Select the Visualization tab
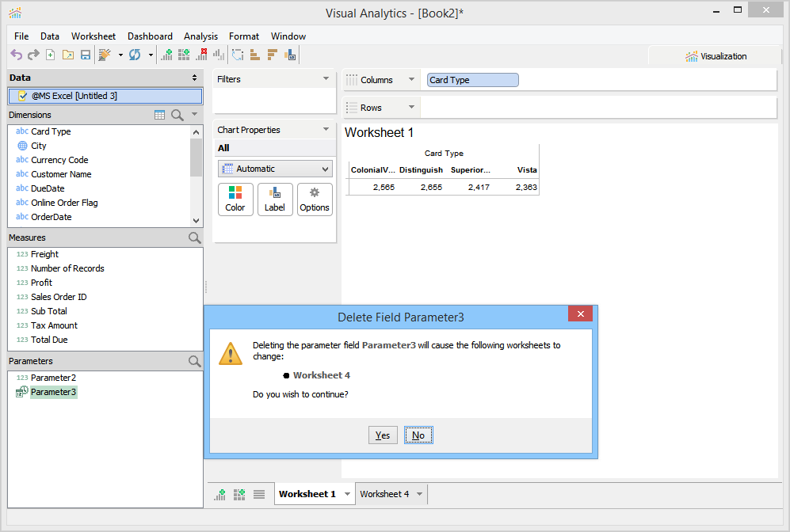 (716, 56)
